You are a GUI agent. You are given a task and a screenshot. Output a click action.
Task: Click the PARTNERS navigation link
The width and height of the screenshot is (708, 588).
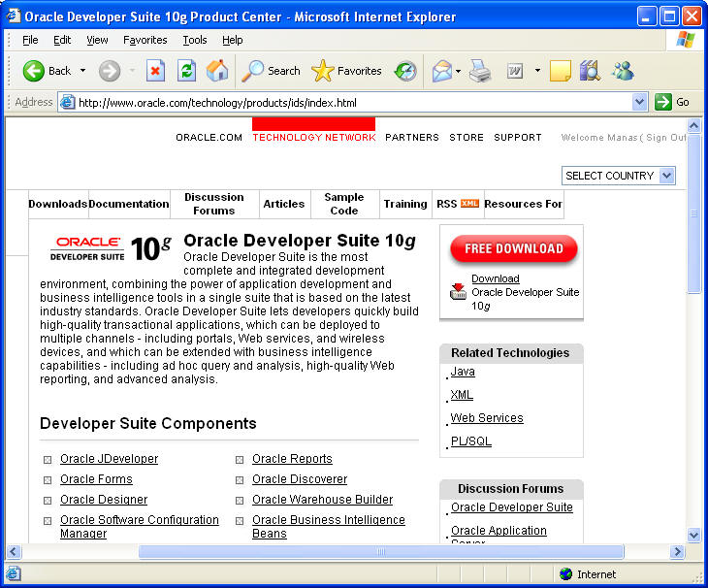coord(412,137)
